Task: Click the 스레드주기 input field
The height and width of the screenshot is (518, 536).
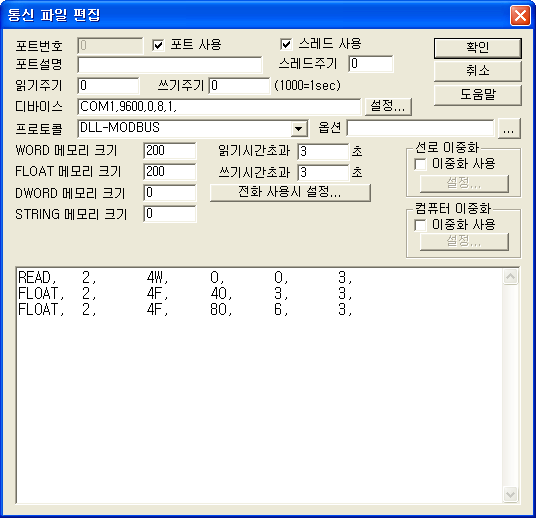Action: (x=371, y=64)
